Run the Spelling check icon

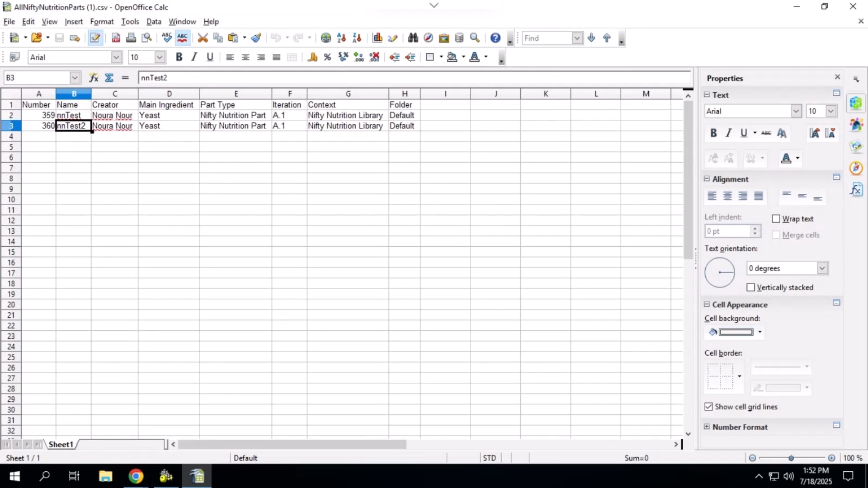(x=167, y=38)
